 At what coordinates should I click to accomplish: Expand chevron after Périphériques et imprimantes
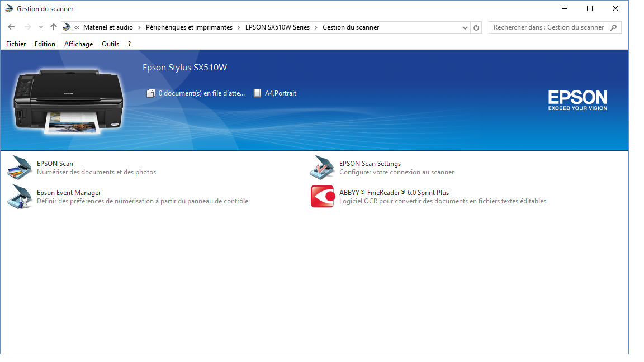[x=239, y=27]
